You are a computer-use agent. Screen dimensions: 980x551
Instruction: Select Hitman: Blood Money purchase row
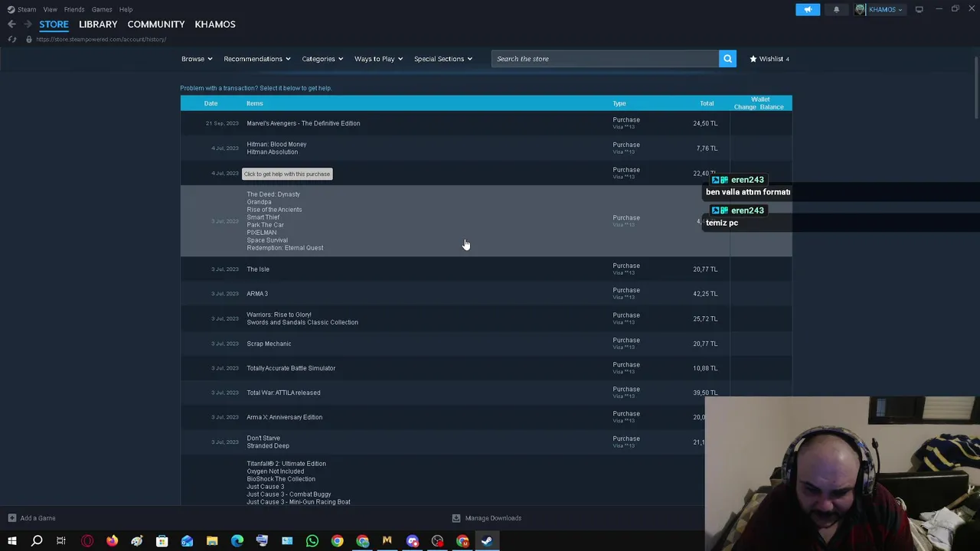tap(486, 148)
